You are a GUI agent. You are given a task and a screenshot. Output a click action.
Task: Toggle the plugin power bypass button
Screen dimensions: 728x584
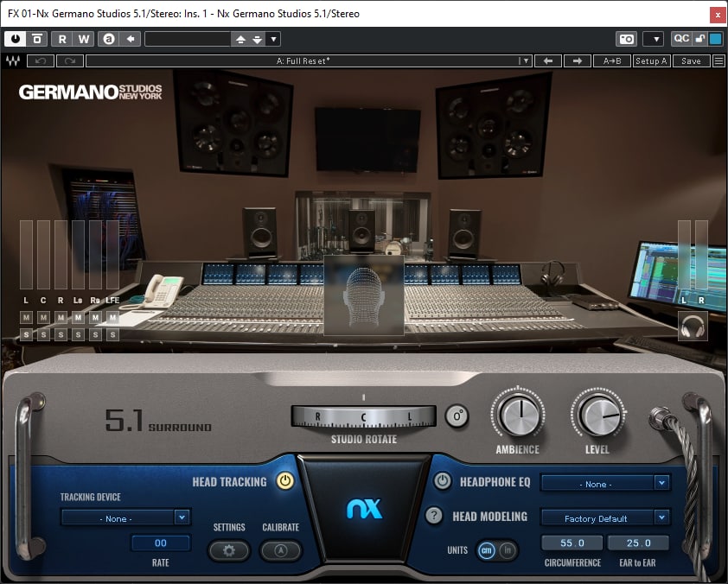pyautogui.click(x=16, y=39)
